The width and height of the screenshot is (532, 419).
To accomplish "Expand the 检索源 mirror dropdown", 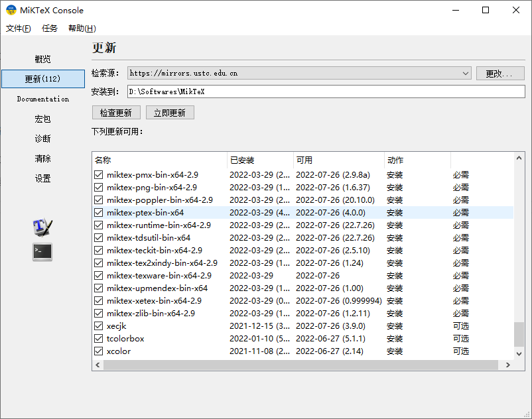I will (466, 73).
